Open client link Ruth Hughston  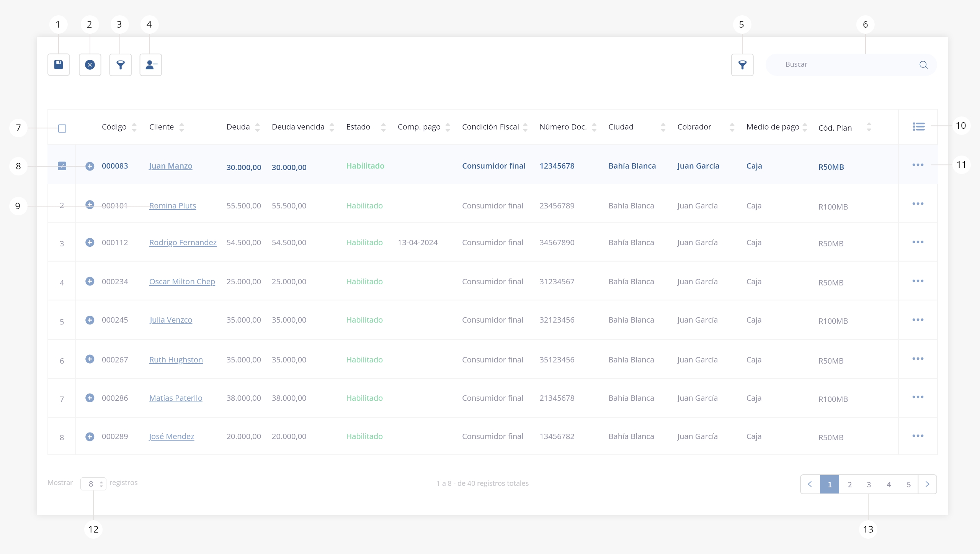(176, 360)
